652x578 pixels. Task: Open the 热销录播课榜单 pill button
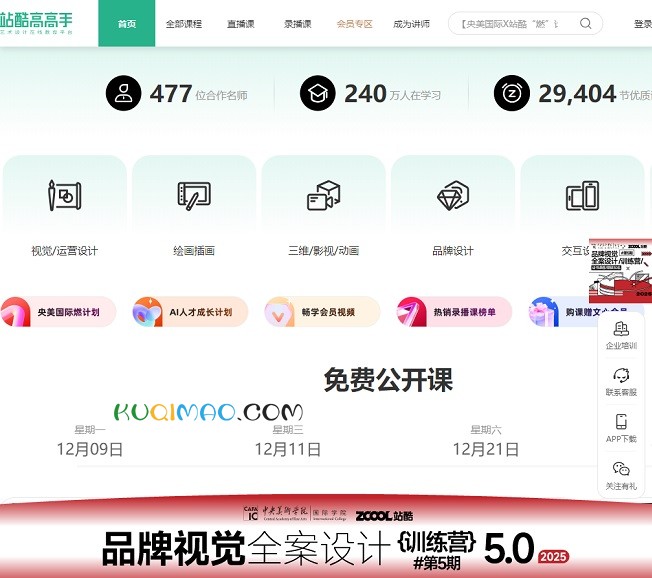click(x=454, y=312)
